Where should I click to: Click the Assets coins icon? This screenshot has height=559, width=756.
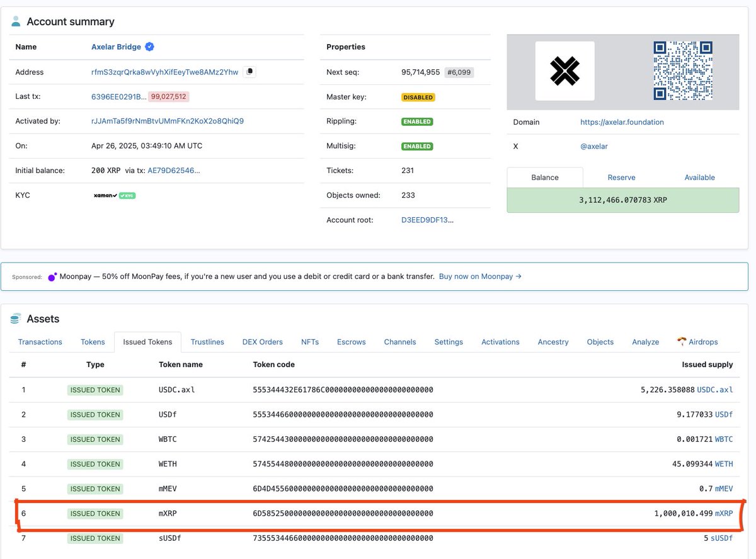coord(16,319)
